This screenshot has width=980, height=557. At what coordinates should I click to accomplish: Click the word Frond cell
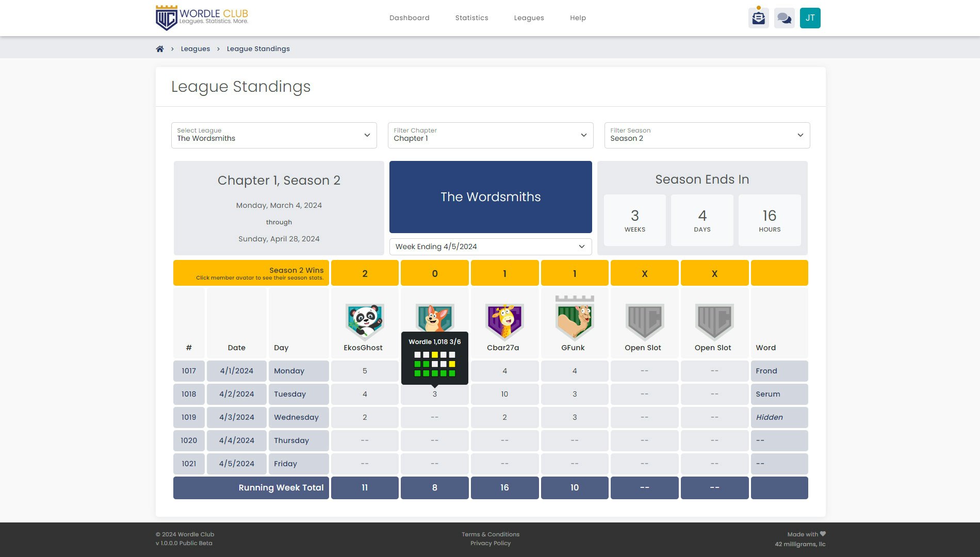(x=779, y=371)
